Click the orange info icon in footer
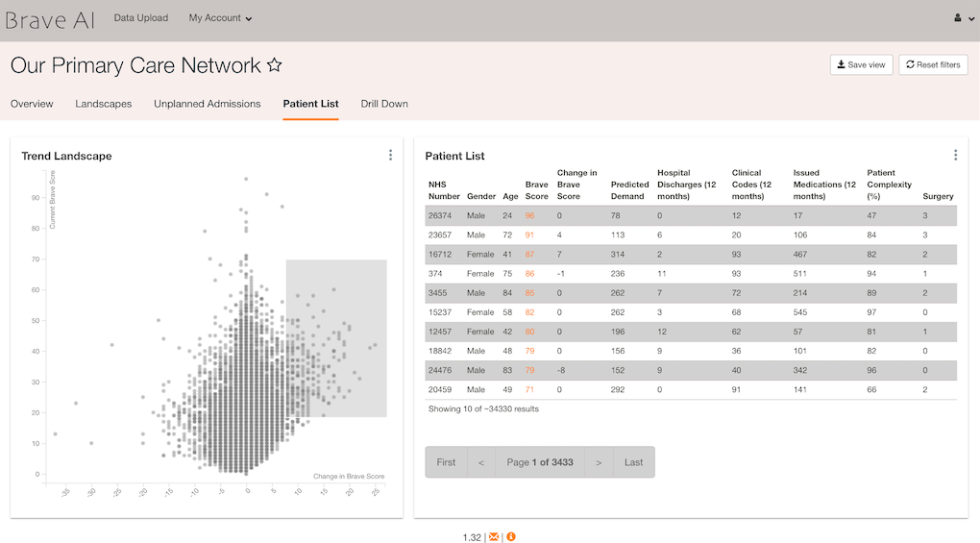Viewport: 980px width, 543px height. click(x=511, y=537)
